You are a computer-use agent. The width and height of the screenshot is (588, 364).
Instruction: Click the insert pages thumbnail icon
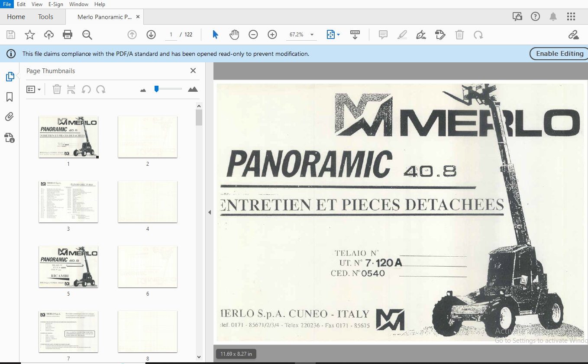tap(71, 90)
